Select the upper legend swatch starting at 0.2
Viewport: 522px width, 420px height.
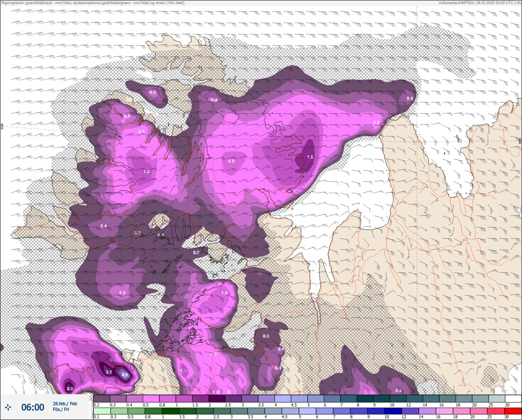point(102,398)
